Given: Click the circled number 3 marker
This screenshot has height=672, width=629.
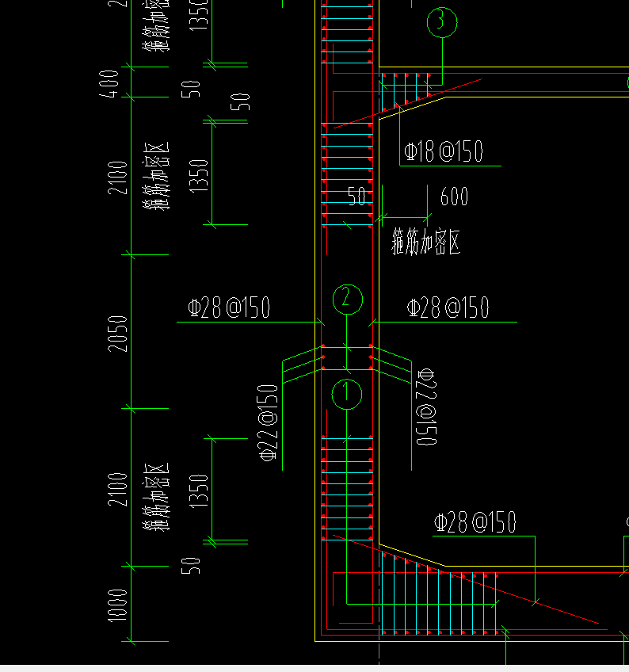Looking at the screenshot, I should [x=442, y=22].
